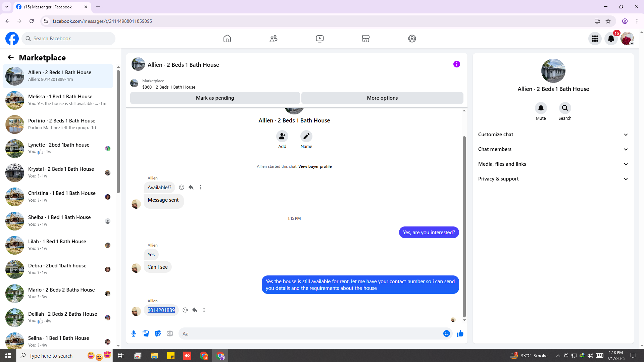This screenshot has height=362, width=644.
Task: Choose a sticker in composer
Action: [x=158, y=333]
